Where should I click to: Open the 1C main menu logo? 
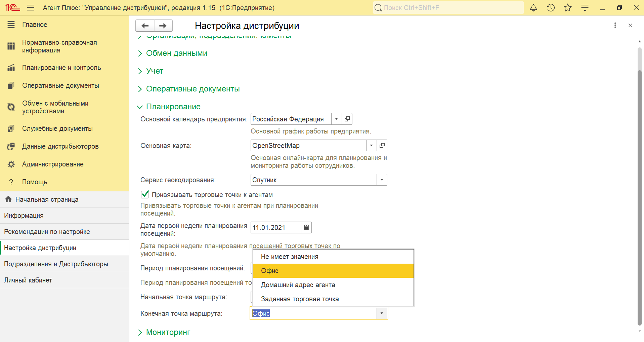[13, 7]
